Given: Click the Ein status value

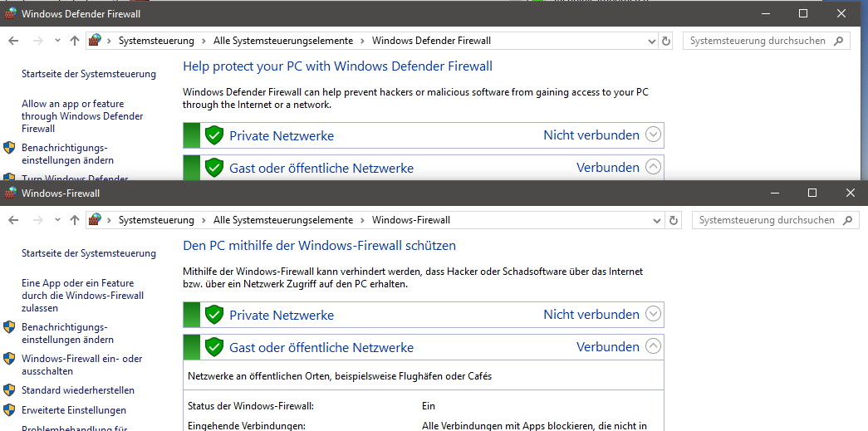Looking at the screenshot, I should pos(429,406).
